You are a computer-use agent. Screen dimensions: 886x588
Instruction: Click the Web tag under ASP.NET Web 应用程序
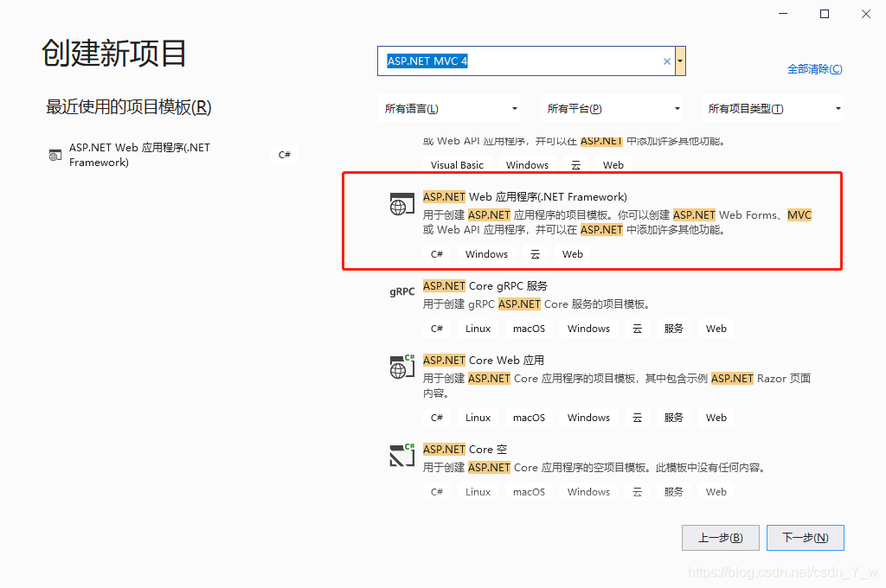click(x=573, y=254)
